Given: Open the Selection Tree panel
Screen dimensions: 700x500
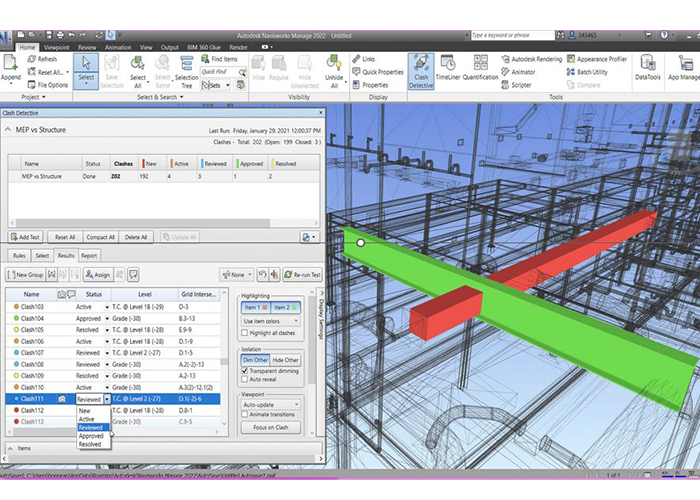Looking at the screenshot, I should tap(187, 71).
